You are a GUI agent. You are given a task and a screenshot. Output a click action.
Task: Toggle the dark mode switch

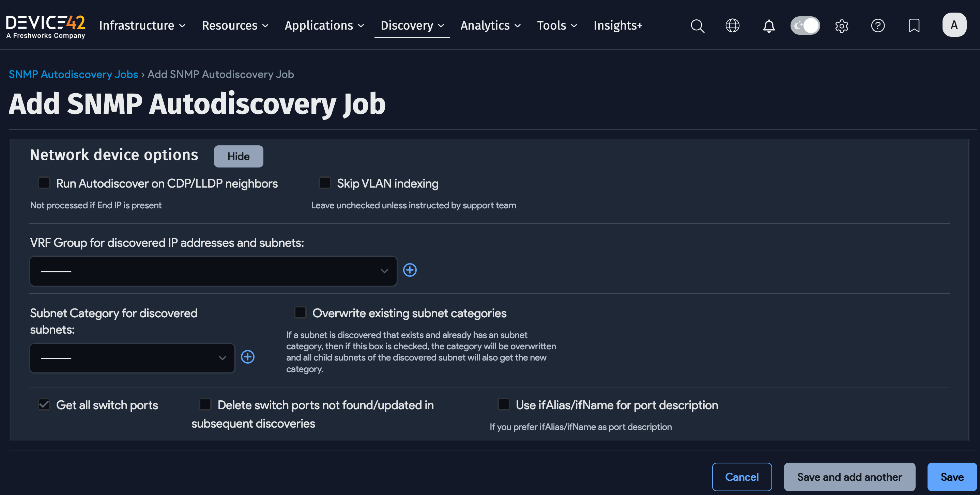pyautogui.click(x=805, y=26)
